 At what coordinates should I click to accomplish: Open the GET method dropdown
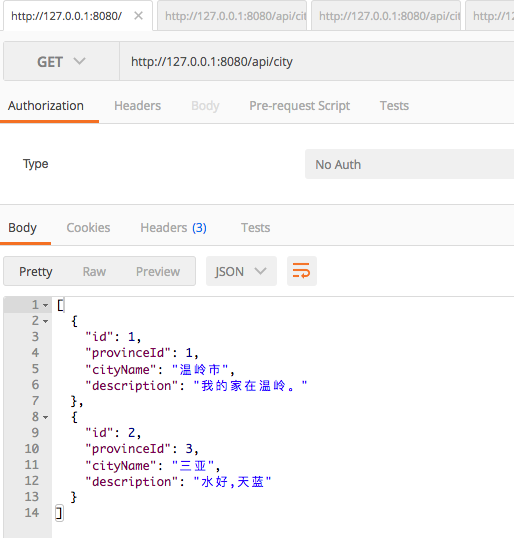[x=61, y=62]
